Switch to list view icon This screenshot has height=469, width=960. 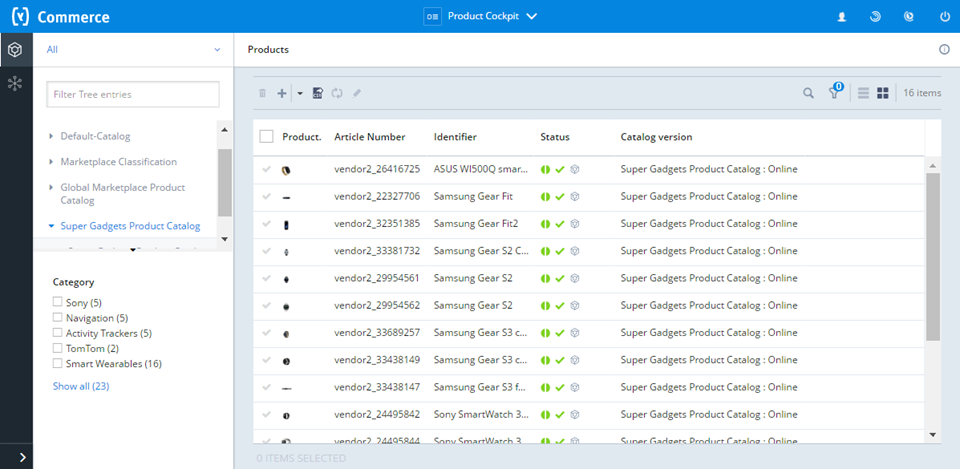coord(863,93)
